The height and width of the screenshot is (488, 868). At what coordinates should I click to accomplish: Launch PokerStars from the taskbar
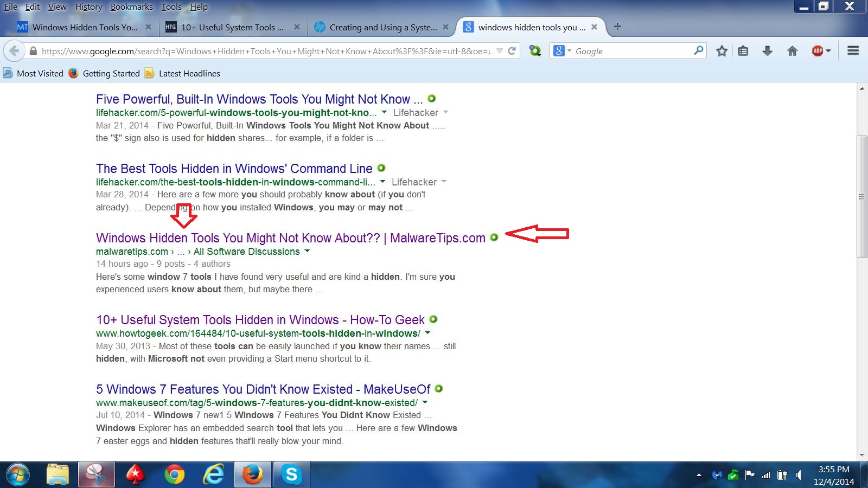click(135, 475)
